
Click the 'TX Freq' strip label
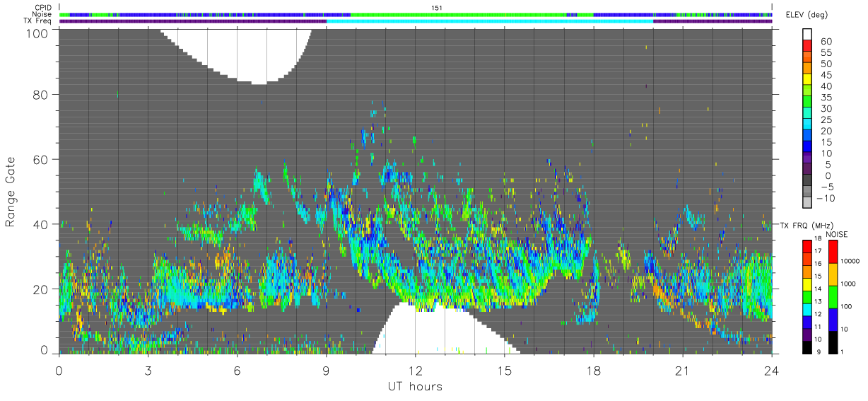(x=37, y=21)
